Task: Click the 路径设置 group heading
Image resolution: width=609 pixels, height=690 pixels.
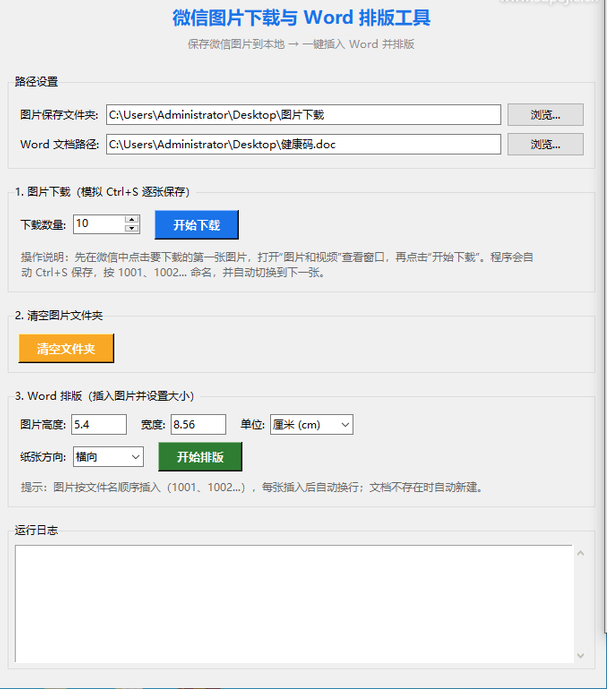Action: [37, 82]
